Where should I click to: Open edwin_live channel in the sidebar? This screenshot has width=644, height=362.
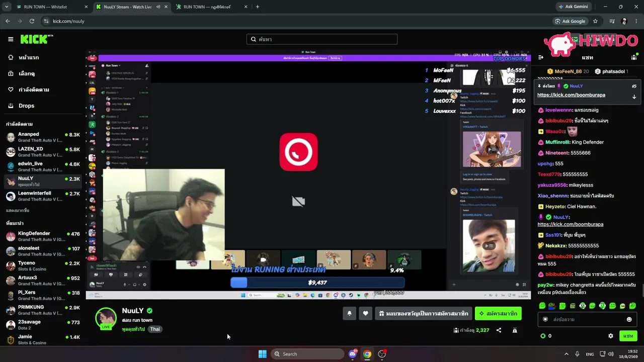(x=43, y=166)
